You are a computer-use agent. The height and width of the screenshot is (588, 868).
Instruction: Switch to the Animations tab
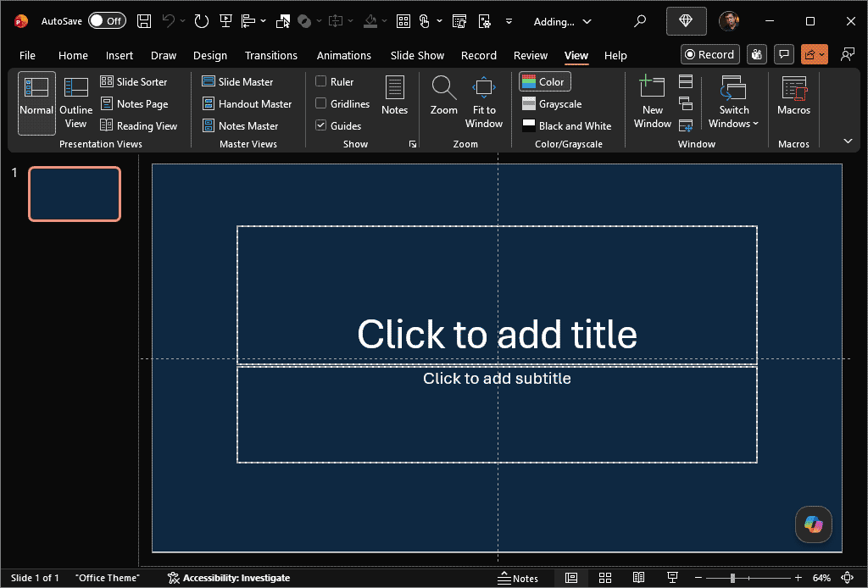point(344,55)
